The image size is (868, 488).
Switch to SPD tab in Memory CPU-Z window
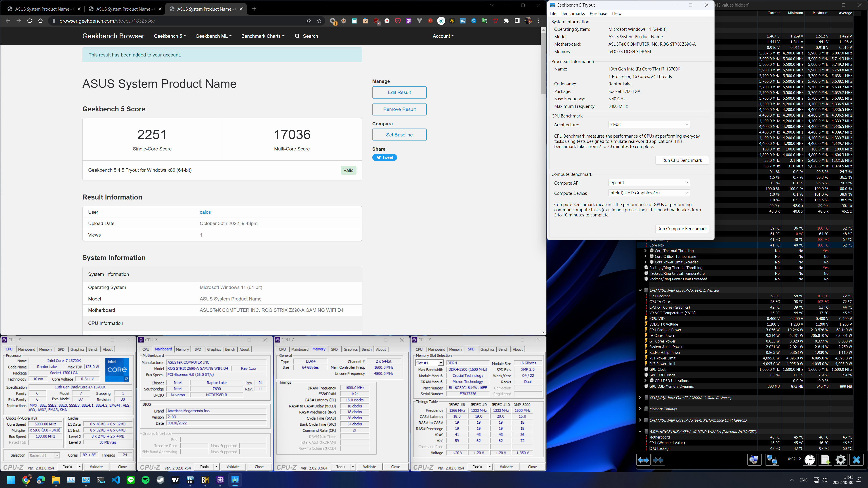(x=334, y=349)
